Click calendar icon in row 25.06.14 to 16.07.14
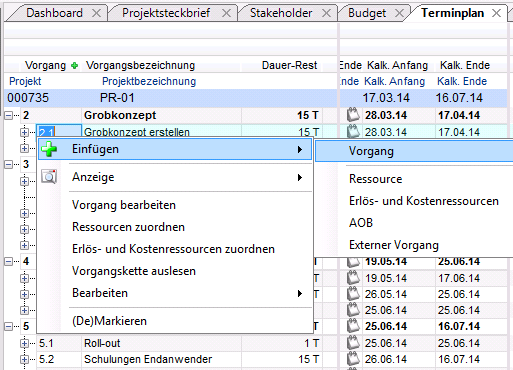The height and width of the screenshot is (370, 513). (353, 326)
